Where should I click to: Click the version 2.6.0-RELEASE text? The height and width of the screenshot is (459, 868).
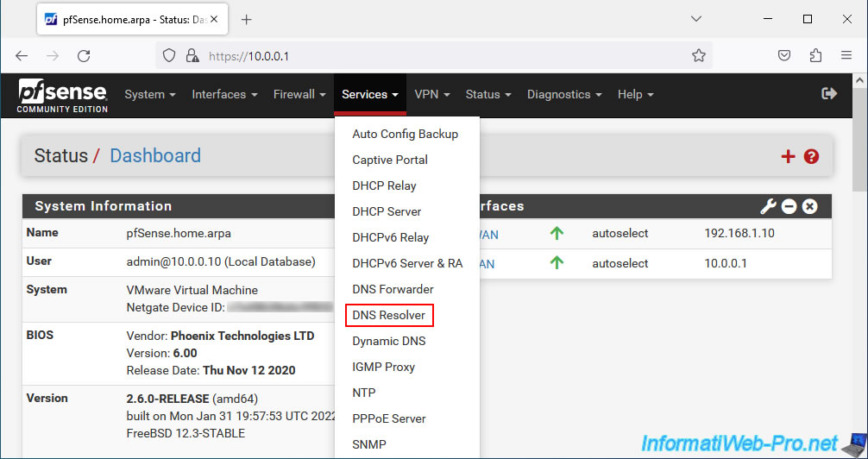[167, 399]
